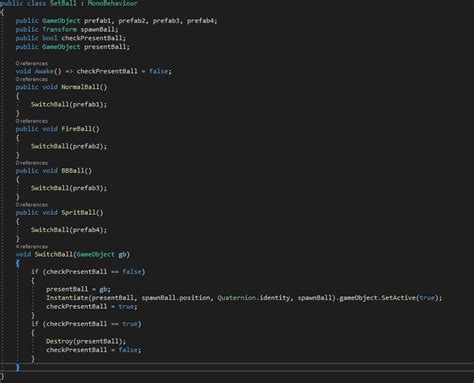Click identity after Quaternion
Viewport: 474px width, 383px height.
[275, 298]
